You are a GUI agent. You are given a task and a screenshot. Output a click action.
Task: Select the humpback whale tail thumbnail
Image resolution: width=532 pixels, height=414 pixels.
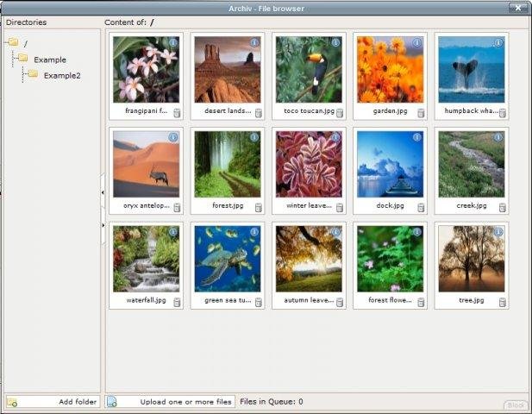point(472,70)
